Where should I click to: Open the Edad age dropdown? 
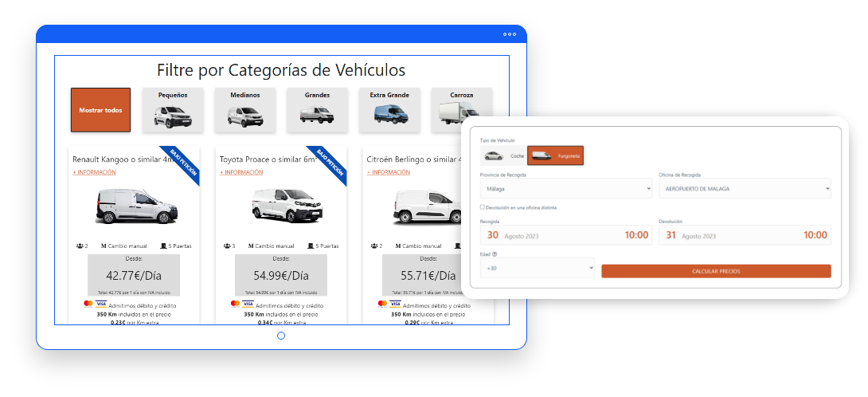coord(538,269)
